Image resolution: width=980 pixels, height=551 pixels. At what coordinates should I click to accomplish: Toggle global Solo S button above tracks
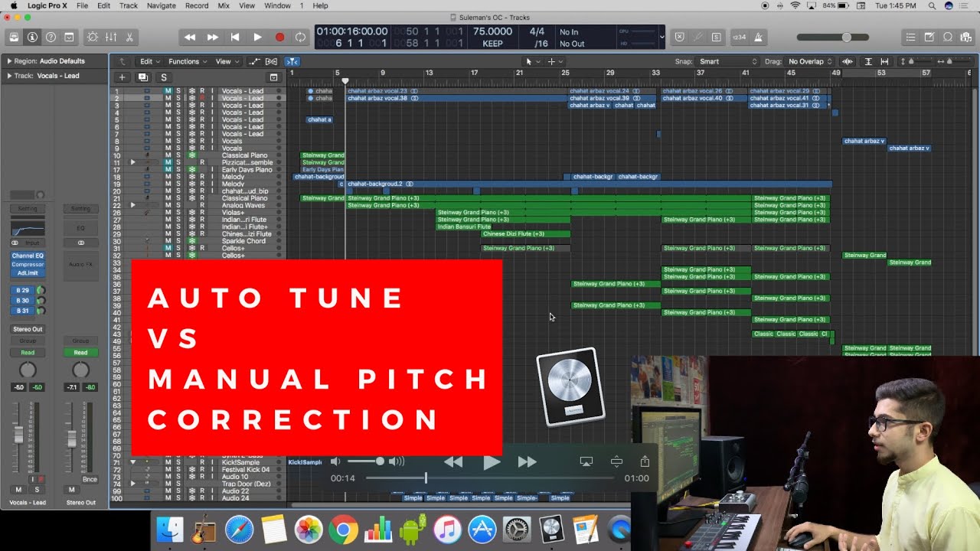coord(163,77)
